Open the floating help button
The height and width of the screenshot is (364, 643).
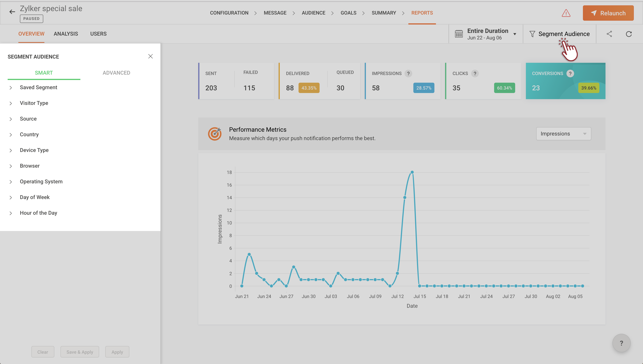coord(621,343)
